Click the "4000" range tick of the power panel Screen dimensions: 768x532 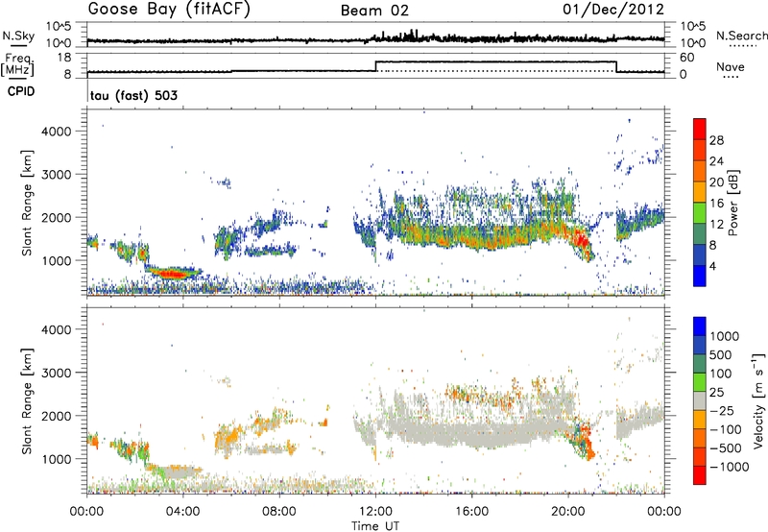[x=56, y=132]
